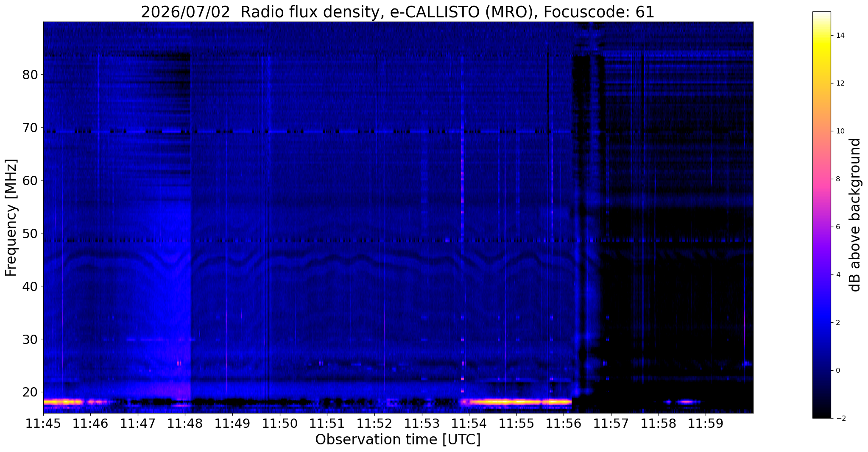Click the 11:54 time axis label

pyautogui.click(x=469, y=423)
